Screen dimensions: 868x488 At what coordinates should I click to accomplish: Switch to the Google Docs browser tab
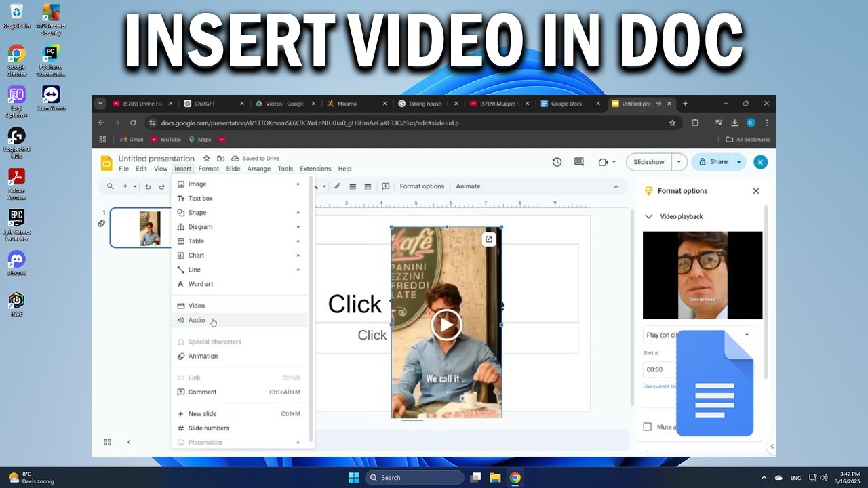[x=570, y=104]
